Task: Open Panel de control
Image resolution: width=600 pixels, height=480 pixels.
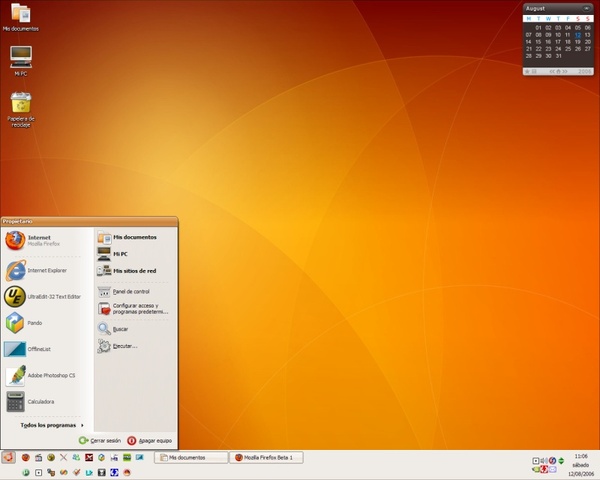Action: 134,292
